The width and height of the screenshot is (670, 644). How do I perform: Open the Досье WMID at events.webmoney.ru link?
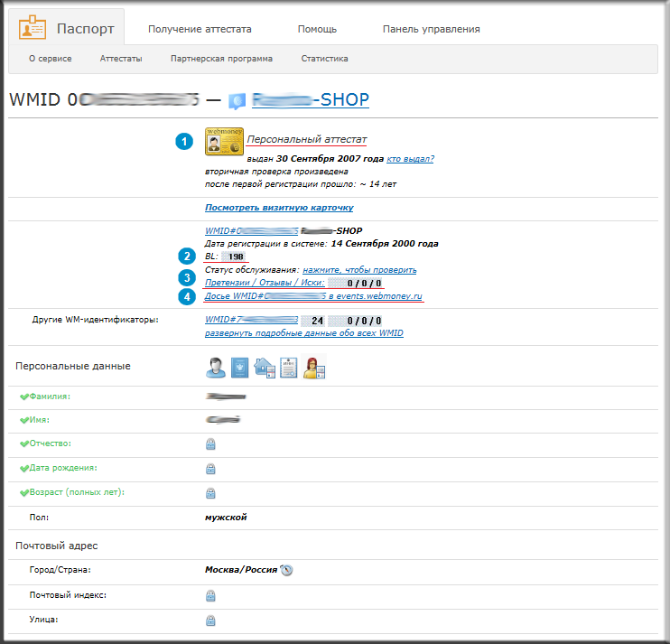pos(313,295)
